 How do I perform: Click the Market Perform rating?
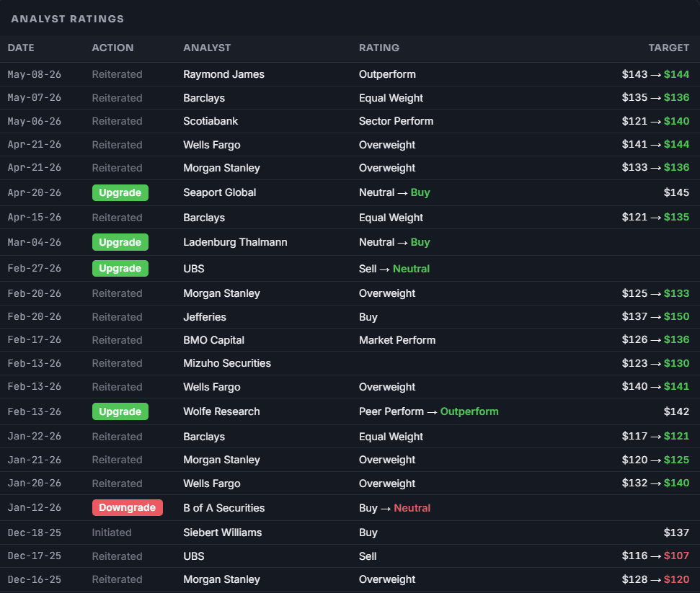point(397,340)
